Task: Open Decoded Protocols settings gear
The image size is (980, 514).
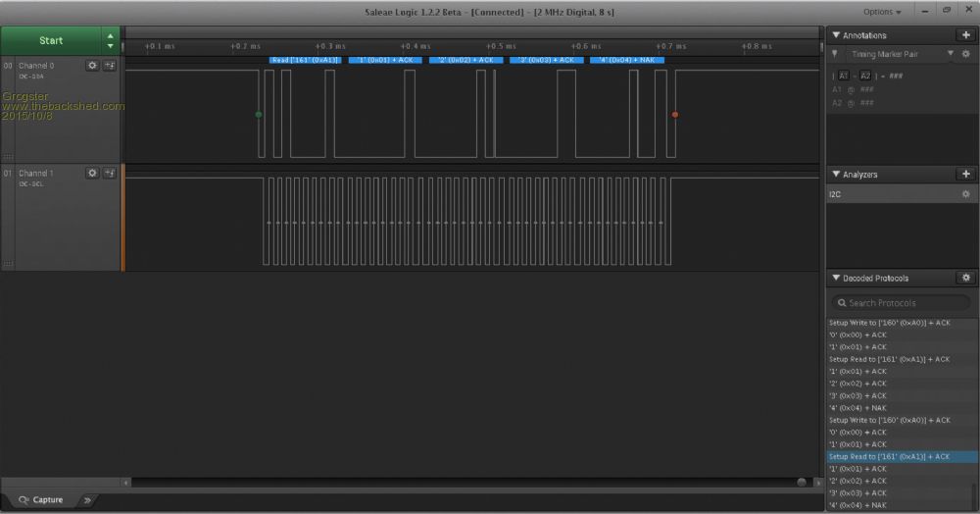Action: pos(965,279)
